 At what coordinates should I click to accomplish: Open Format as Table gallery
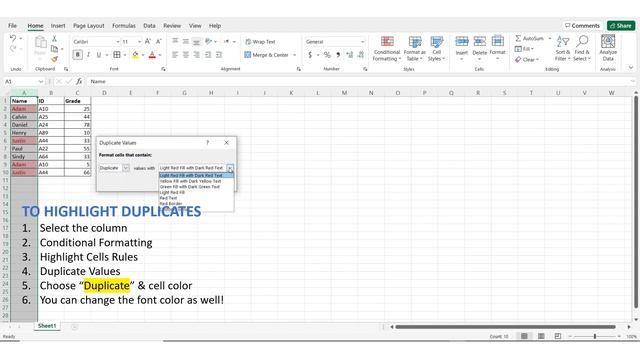(415, 49)
